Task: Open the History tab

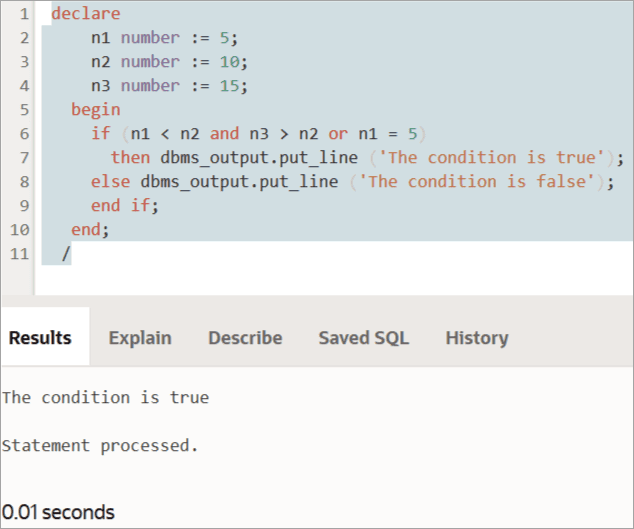Action: 477,337
